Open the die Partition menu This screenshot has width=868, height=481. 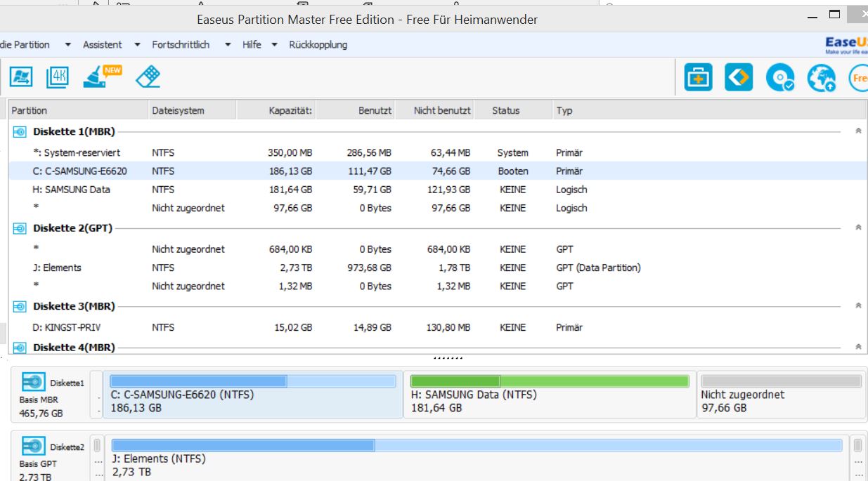tap(35, 44)
